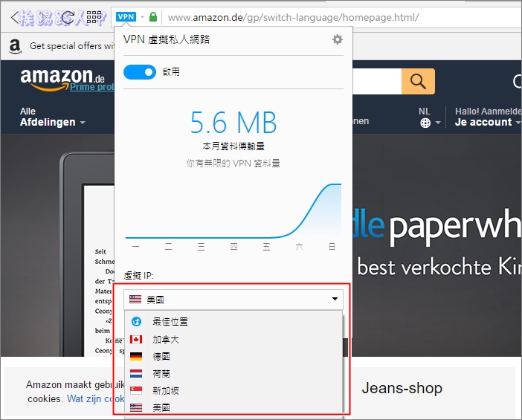Click the speed dial grid icon

click(x=94, y=17)
